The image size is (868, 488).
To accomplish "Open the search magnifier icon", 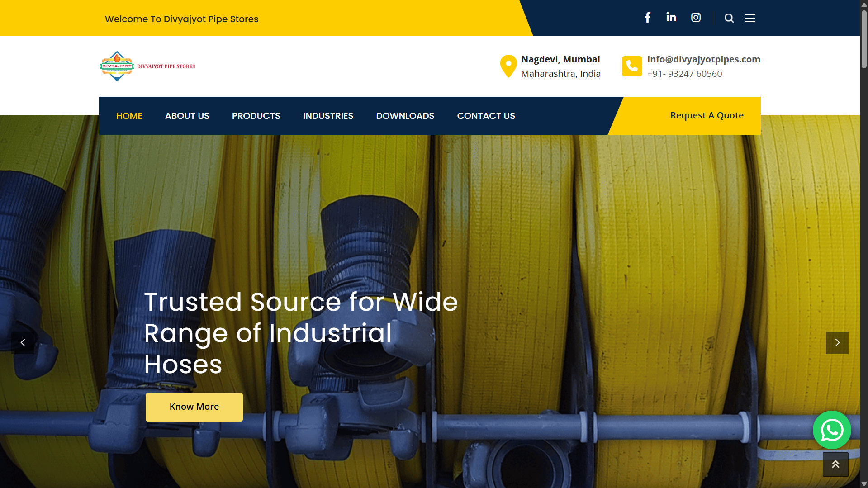I will (729, 18).
